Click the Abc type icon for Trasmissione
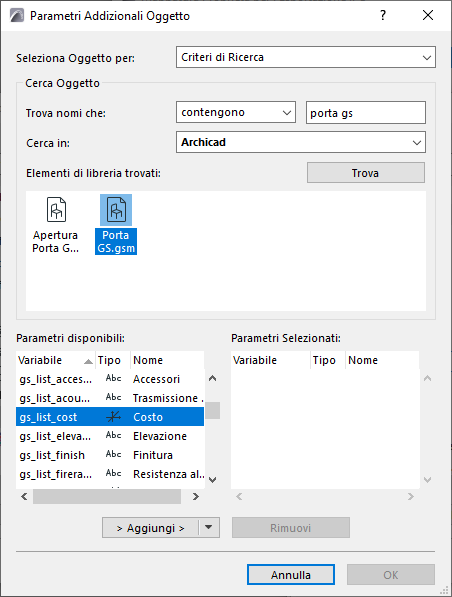Viewport: 452px width, 597px height. coord(113,397)
